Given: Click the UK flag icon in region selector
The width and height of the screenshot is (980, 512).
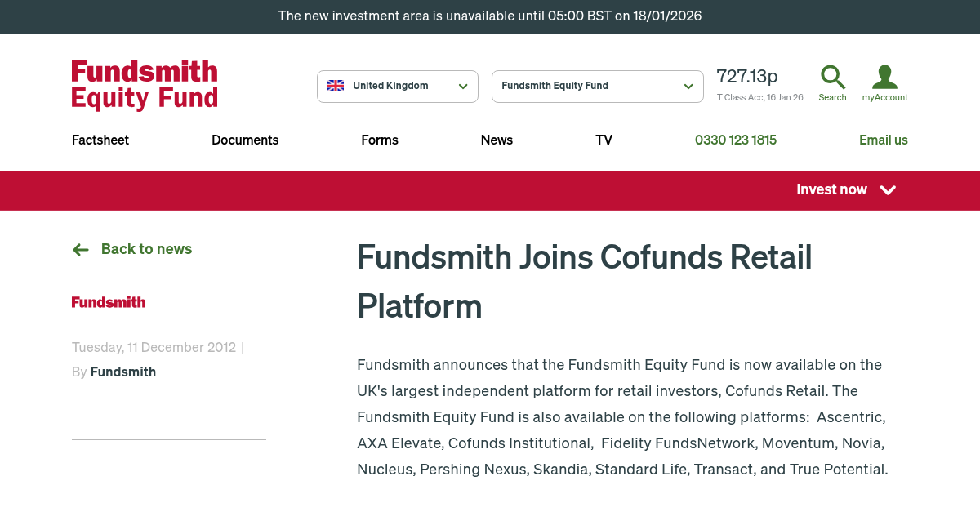Looking at the screenshot, I should 335,85.
